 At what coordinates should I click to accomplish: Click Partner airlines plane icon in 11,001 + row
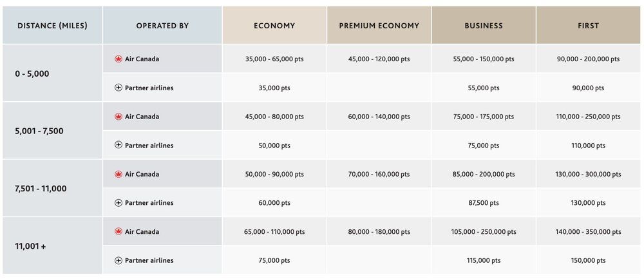118,260
